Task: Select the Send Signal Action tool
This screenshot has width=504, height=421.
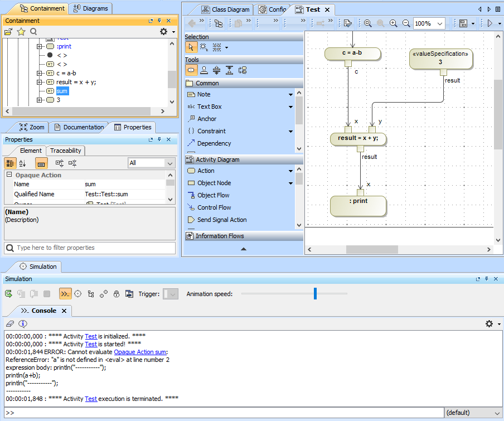Action: [x=221, y=220]
